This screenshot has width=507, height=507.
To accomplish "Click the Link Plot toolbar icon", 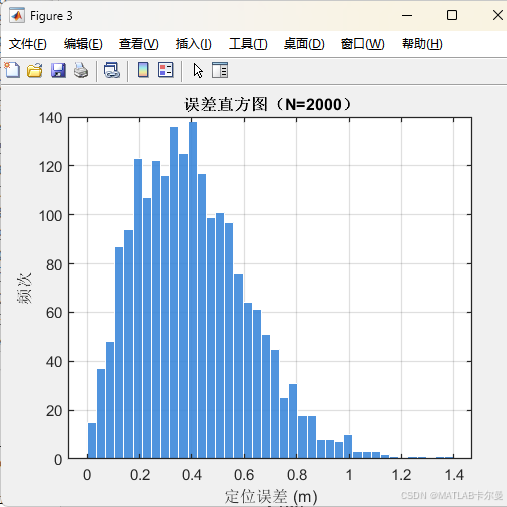I will (112, 70).
